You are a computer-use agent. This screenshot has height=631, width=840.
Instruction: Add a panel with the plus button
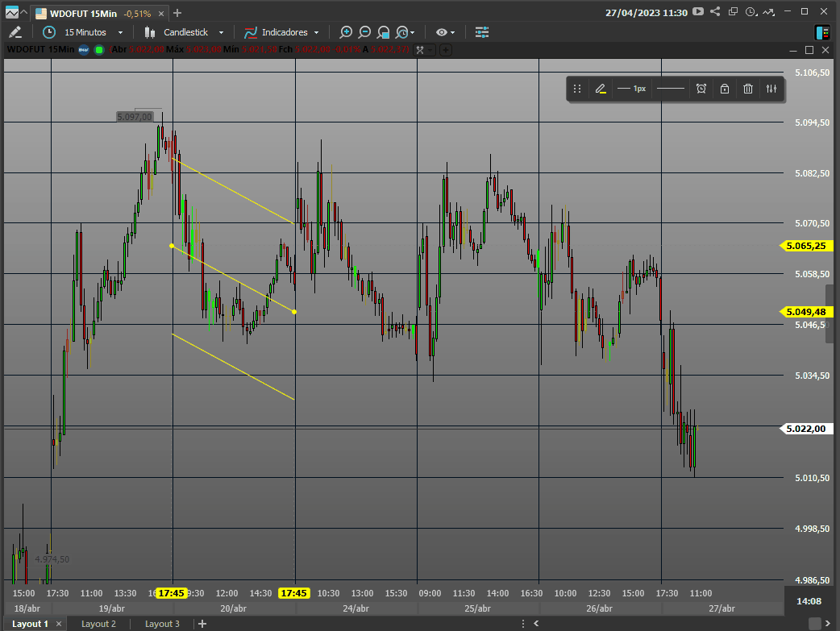click(x=446, y=50)
